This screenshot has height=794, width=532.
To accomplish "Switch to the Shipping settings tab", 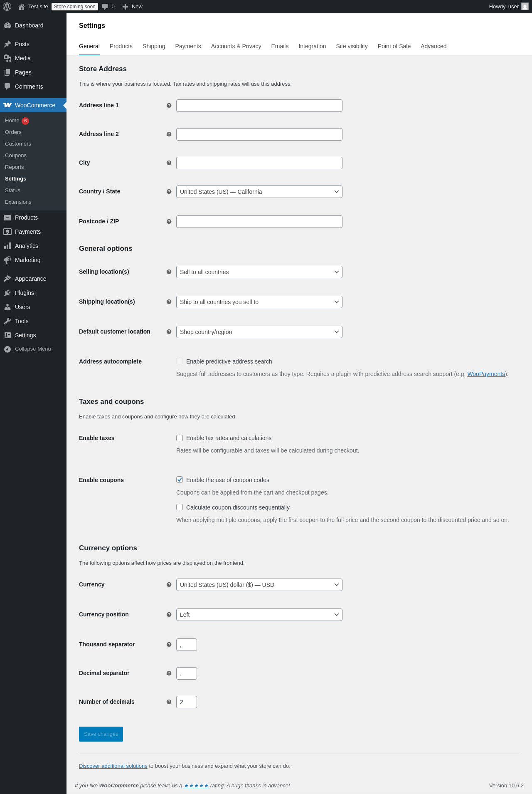I will coord(154,46).
